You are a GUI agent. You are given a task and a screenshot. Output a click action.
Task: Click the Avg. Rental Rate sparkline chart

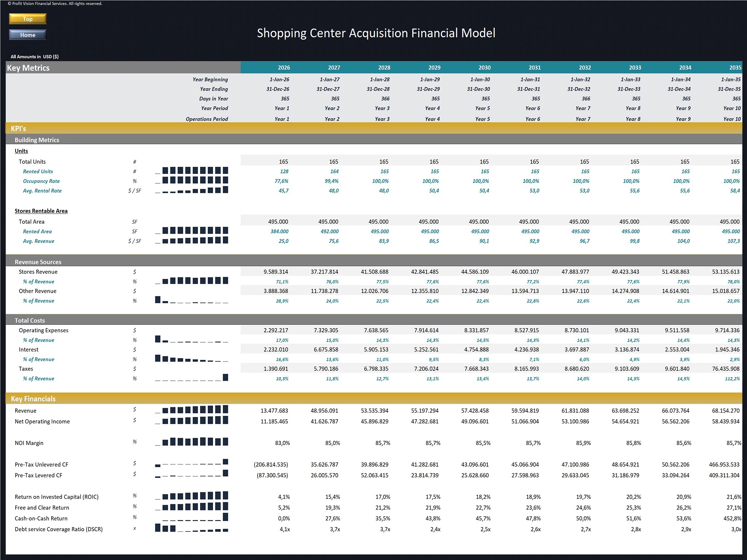pos(192,190)
